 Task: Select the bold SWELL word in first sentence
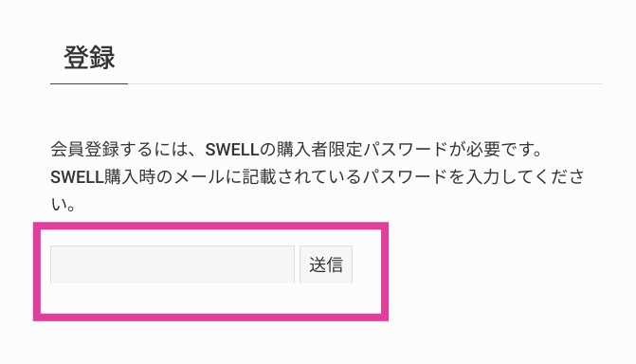coord(232,150)
